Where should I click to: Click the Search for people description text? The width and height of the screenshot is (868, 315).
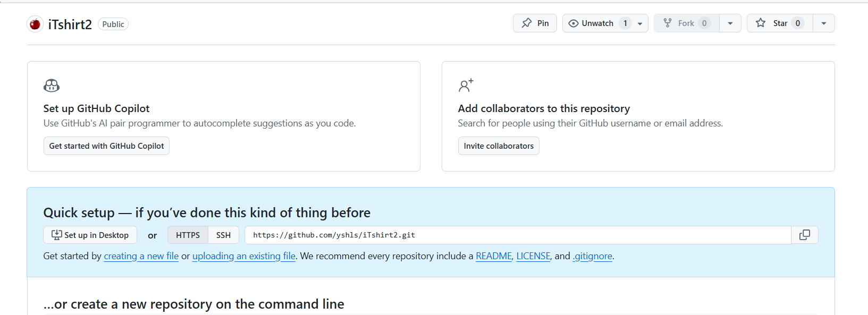point(591,123)
